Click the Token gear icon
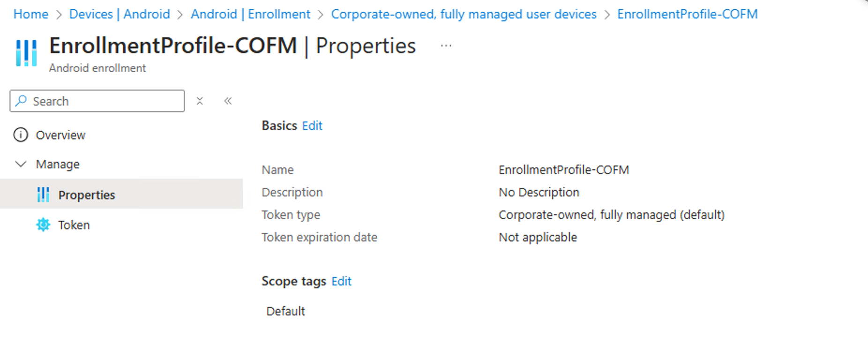Viewport: 868px width, 359px height. pyautogui.click(x=43, y=225)
